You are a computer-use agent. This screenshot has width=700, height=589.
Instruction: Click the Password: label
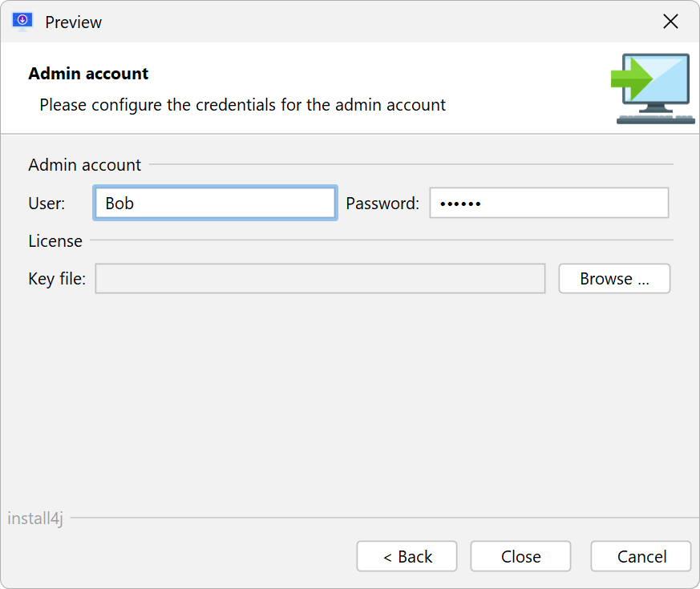tap(382, 204)
